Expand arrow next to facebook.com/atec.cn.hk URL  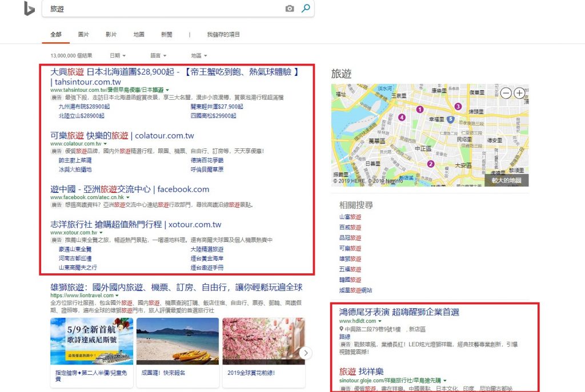click(x=128, y=197)
